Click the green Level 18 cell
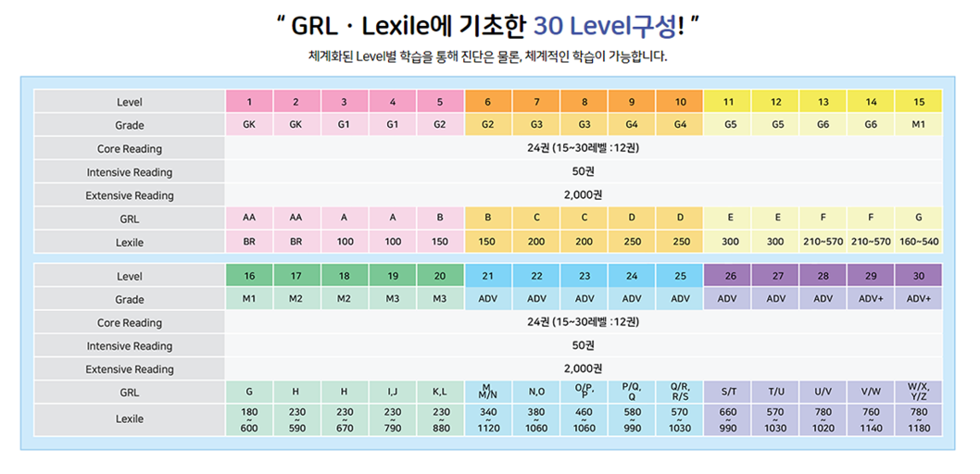Image resolution: width=980 pixels, height=474 pixels. 345,275
